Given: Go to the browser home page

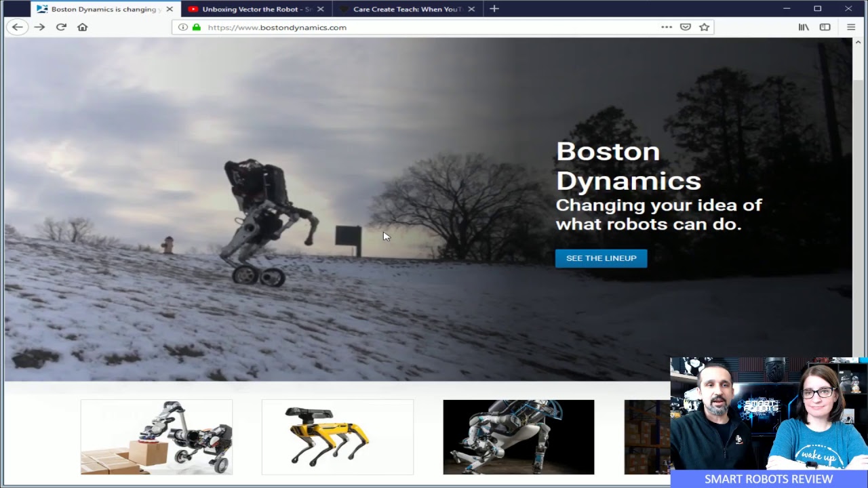Looking at the screenshot, I should [x=83, y=27].
